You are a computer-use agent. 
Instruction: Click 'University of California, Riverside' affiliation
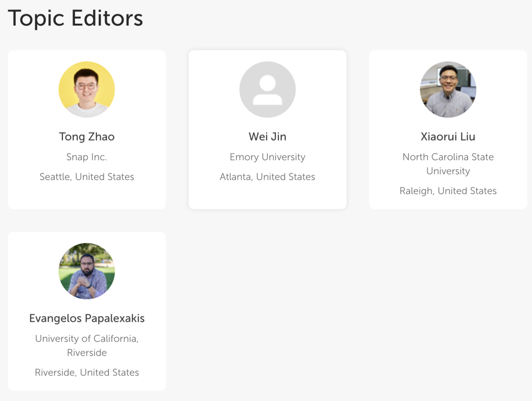tap(87, 345)
